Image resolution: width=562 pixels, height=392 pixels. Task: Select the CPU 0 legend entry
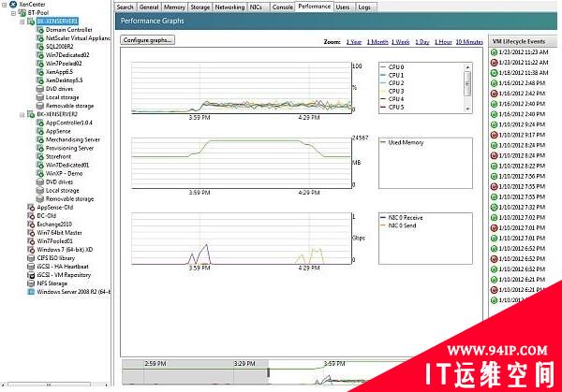(392, 67)
